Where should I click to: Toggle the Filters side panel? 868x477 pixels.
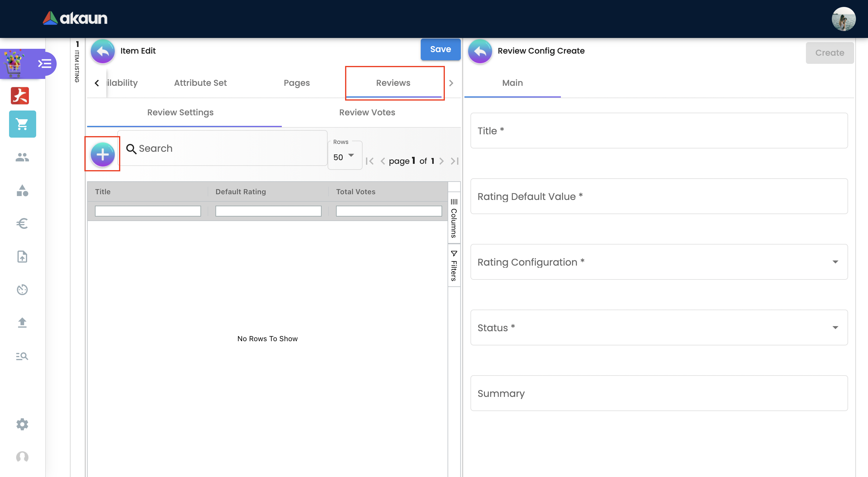[454, 266]
